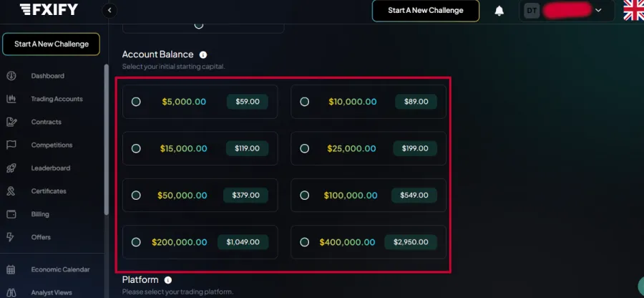Go to Contracts in the sidebar
This screenshot has width=644, height=298.
[46, 122]
